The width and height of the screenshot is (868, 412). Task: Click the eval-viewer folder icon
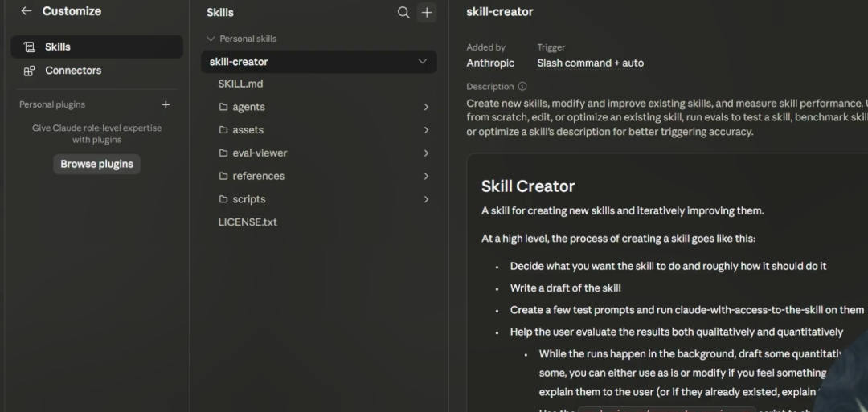point(223,153)
